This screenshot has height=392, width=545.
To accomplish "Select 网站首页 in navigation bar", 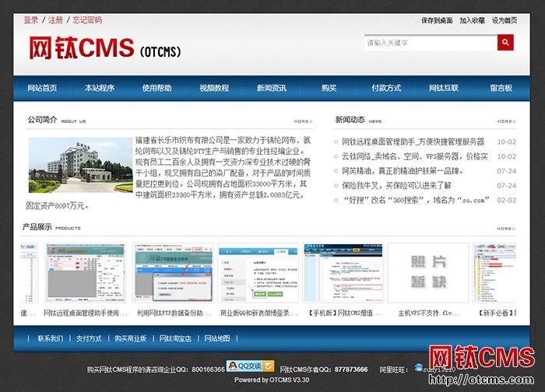I will [43, 88].
